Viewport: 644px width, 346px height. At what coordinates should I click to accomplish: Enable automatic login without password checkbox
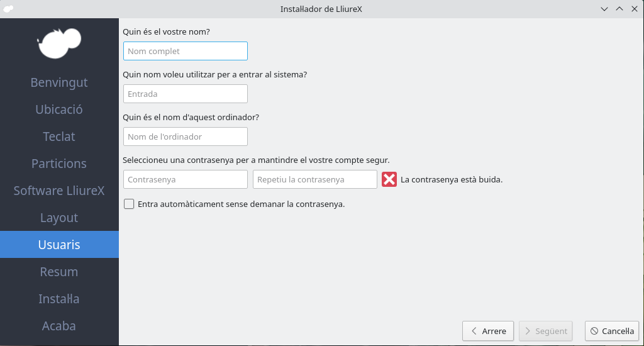pos(130,204)
